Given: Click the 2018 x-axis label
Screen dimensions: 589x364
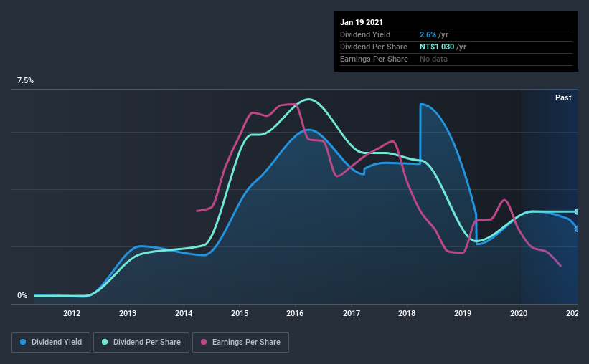Looking at the screenshot, I should coord(407,313).
